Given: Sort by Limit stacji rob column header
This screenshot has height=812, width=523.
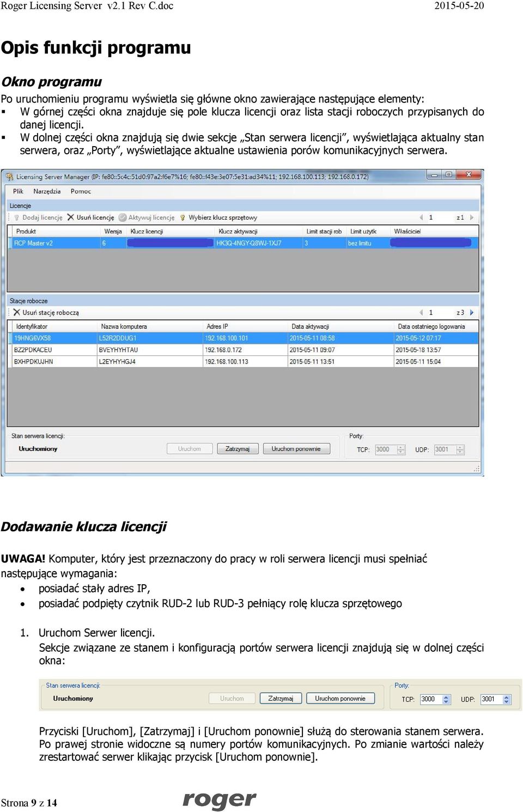Looking at the screenshot, I should [x=325, y=232].
